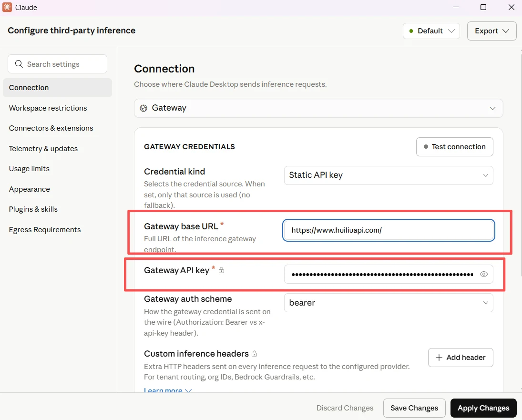Click the globe icon beside Gateway
522x420 pixels.
[143, 108]
